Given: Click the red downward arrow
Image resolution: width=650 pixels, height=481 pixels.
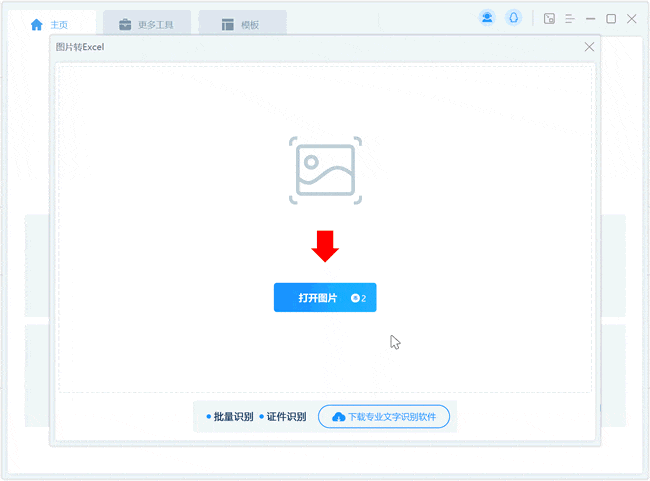Looking at the screenshot, I should [325, 246].
